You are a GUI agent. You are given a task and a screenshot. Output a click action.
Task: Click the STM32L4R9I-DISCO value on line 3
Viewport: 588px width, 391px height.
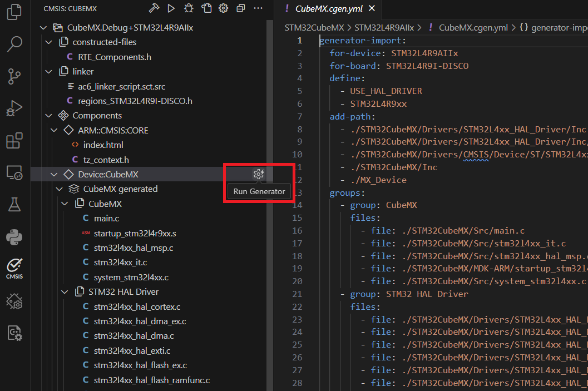click(x=427, y=66)
